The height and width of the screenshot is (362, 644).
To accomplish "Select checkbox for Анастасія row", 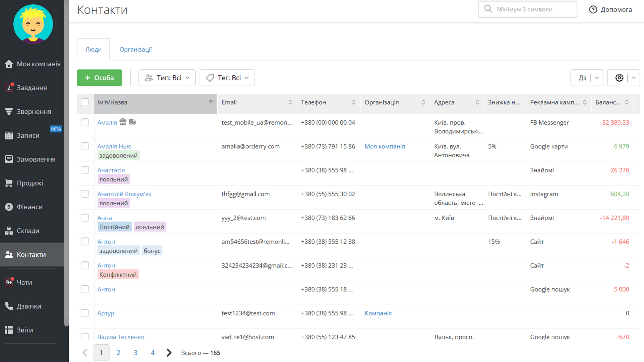I will point(85,170).
